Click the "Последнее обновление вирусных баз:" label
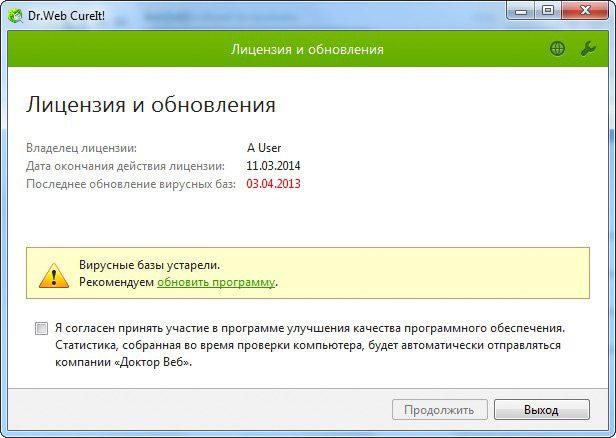This screenshot has width=616, height=438. click(x=131, y=184)
